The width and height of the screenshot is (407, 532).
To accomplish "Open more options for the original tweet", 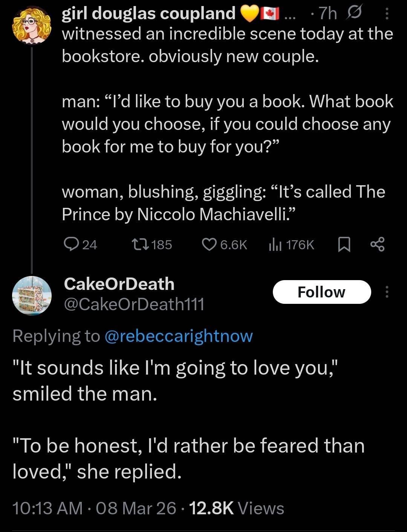I will 386,14.
